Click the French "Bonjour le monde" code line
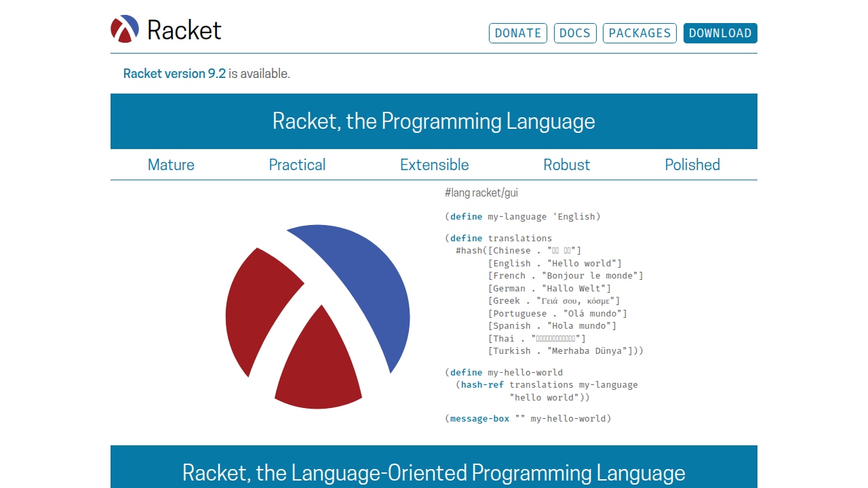 [566, 276]
